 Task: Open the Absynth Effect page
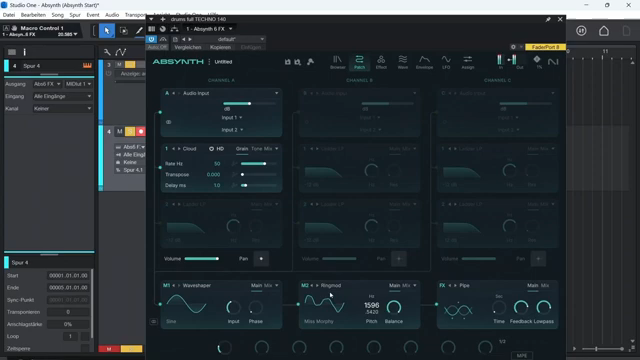pyautogui.click(x=381, y=62)
